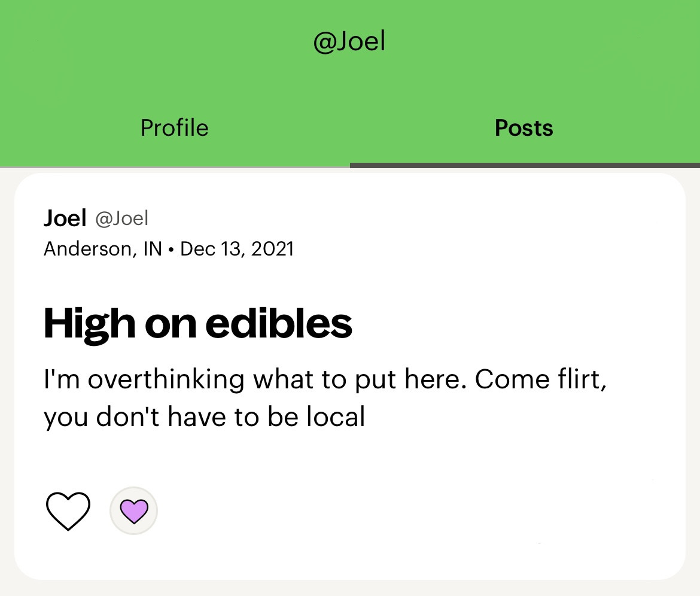Click the line you don't have to be local
700x596 pixels.
coord(205,417)
